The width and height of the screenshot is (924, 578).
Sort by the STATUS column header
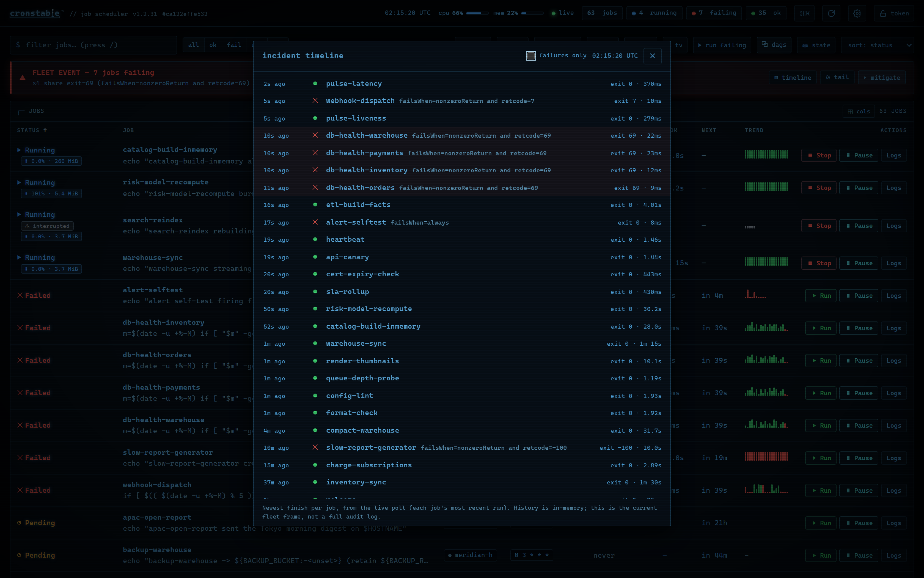(32, 130)
